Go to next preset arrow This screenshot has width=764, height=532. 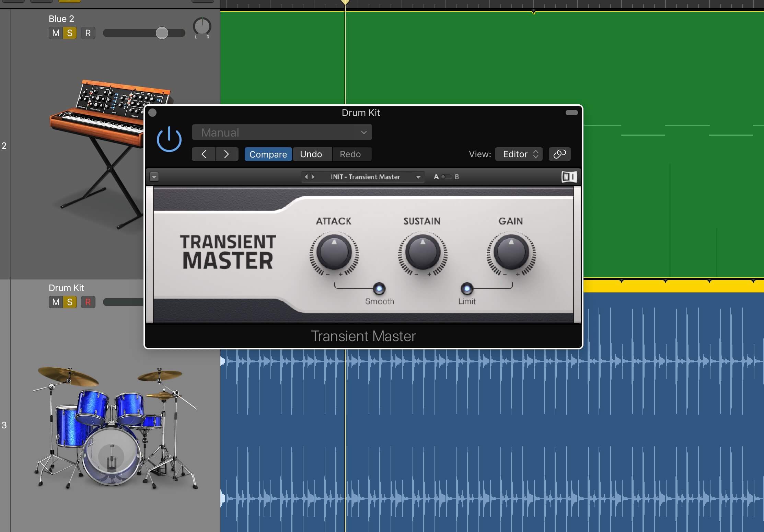[x=227, y=154]
